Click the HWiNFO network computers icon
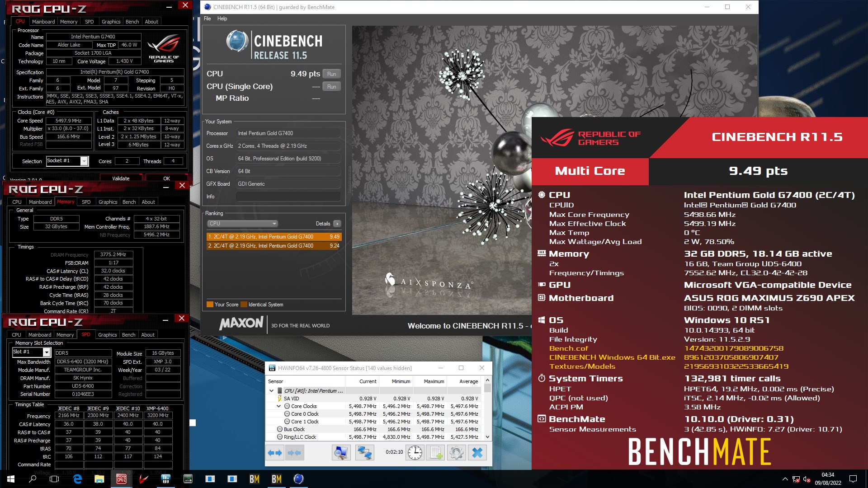Viewport: 868px width, 488px height. click(364, 453)
